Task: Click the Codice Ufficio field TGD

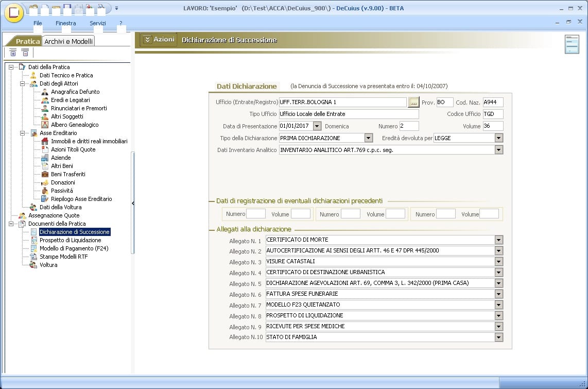Action: click(493, 114)
